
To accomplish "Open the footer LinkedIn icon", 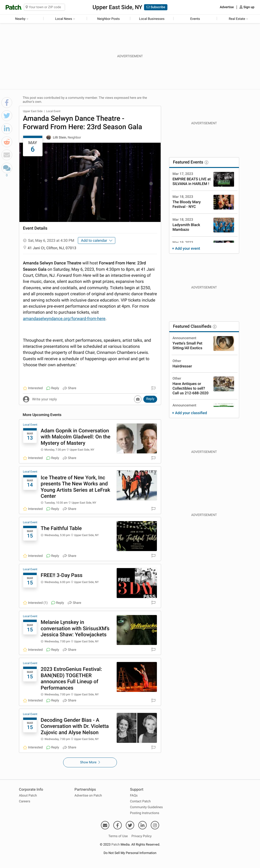I will 142,825.
